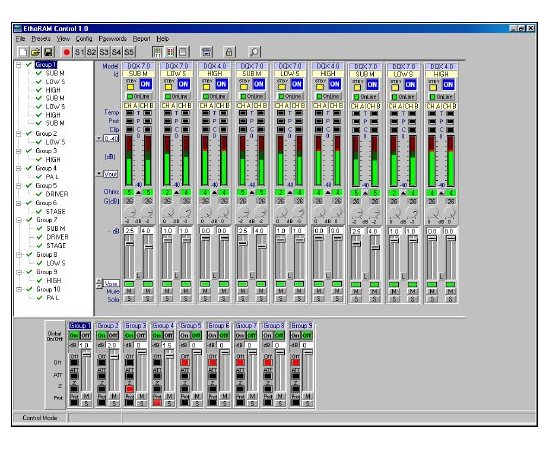Click Group 1 Prot indicator box
Viewport: 550px width, 450px height.
[74, 403]
